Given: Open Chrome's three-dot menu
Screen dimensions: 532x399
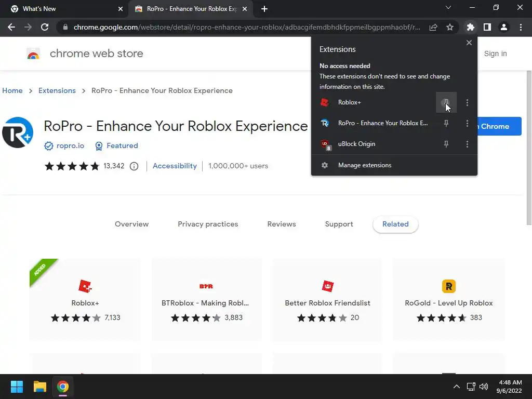Looking at the screenshot, I should point(521,27).
